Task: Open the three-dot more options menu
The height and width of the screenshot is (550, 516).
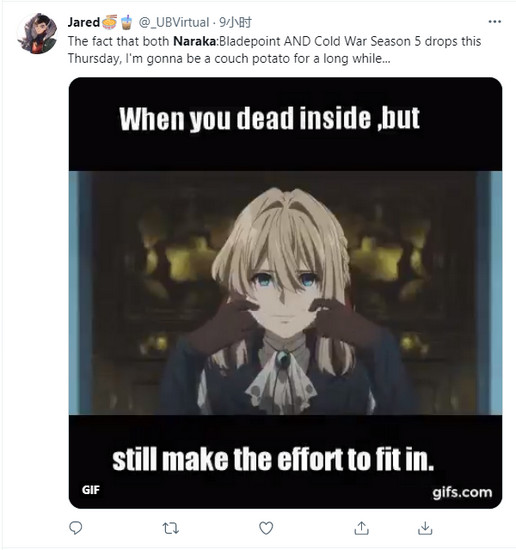Action: pos(494,22)
